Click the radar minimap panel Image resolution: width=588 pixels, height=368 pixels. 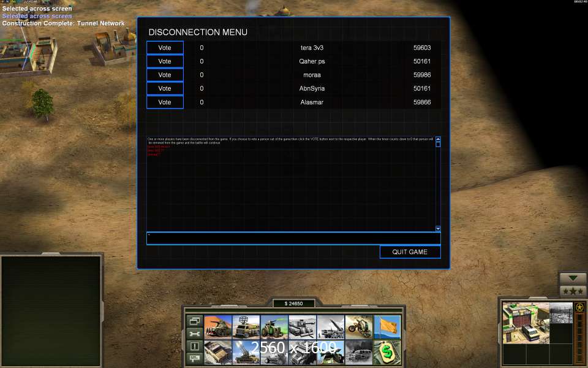click(x=51, y=311)
